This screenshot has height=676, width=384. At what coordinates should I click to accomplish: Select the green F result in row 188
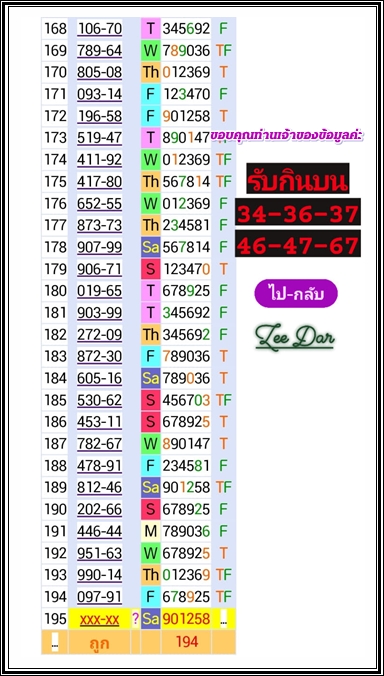[223, 466]
